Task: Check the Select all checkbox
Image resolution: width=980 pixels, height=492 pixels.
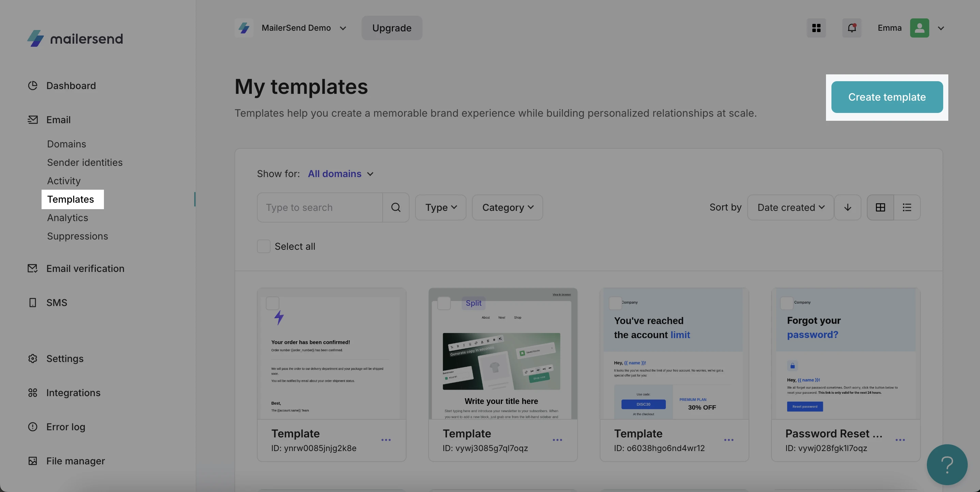Action: [x=263, y=246]
